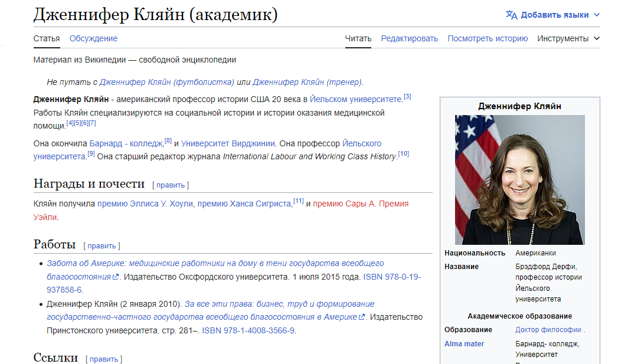The width and height of the screenshot is (618, 364).
Task: Click ISBN 978-1-4008-3566-9 link
Action: tap(248, 330)
